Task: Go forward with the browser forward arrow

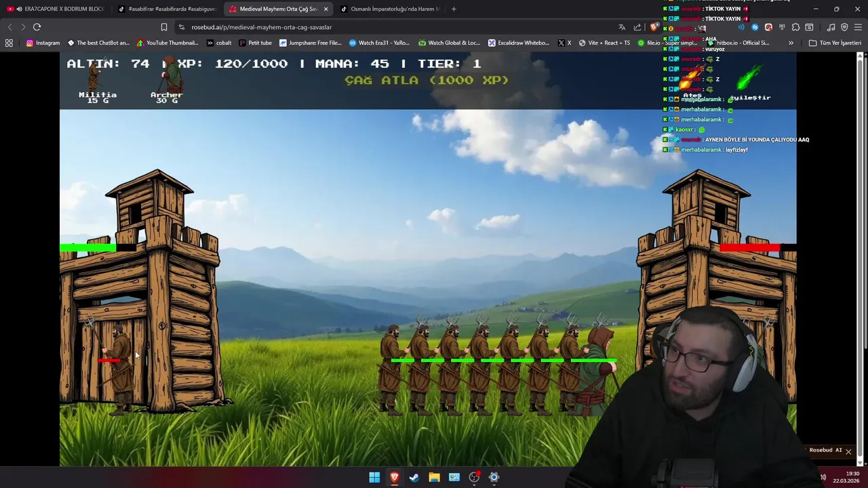Action: tap(22, 27)
